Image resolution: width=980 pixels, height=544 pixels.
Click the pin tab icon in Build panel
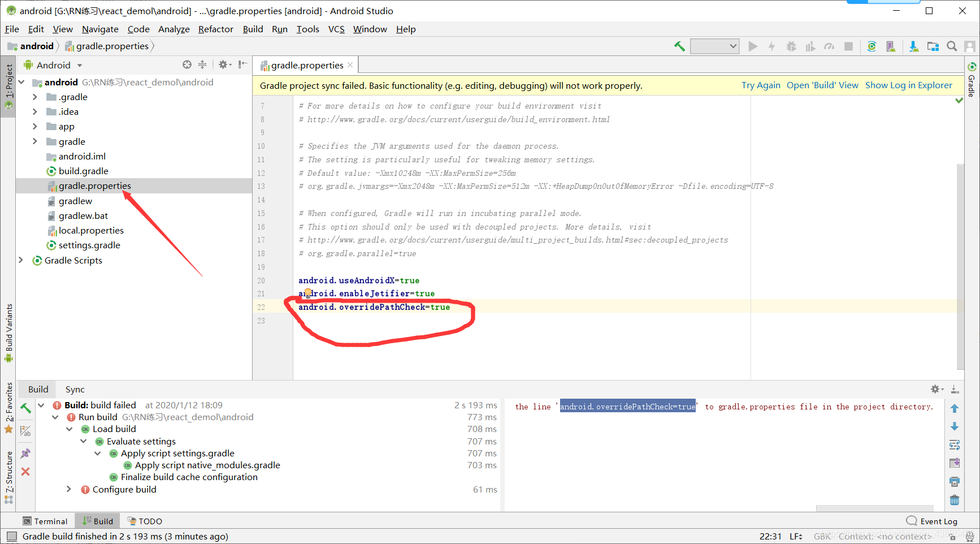click(25, 454)
